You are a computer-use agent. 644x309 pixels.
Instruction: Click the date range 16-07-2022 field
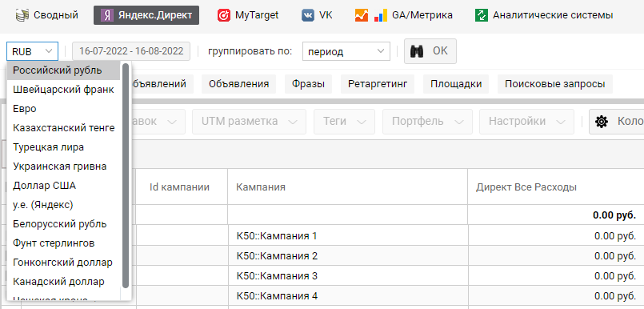point(131,51)
